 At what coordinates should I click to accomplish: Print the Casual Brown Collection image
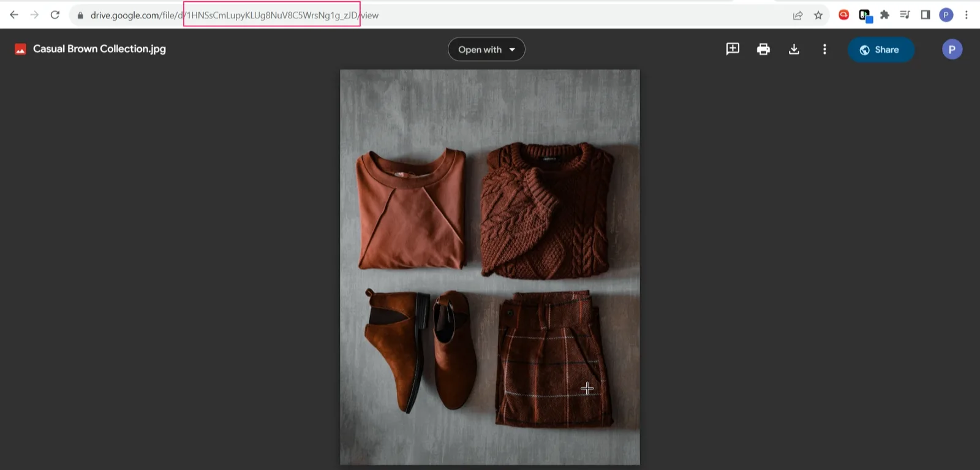click(x=763, y=49)
